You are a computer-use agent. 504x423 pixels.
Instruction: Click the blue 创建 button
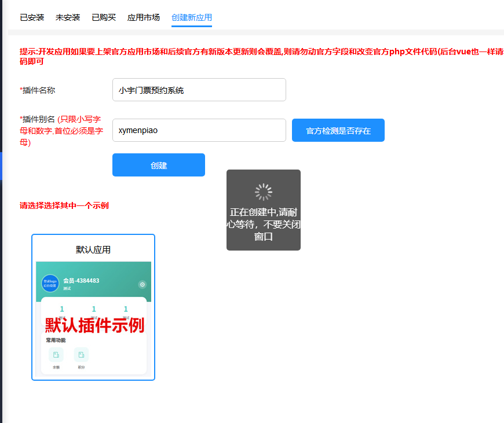(159, 165)
